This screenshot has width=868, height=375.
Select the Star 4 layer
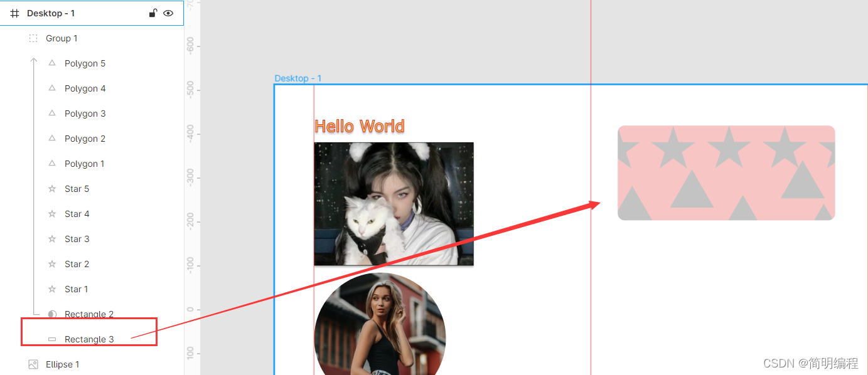tap(92, 214)
